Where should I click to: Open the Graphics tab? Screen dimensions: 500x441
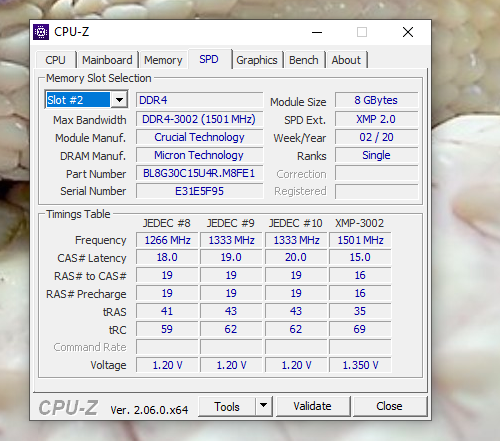[257, 60]
